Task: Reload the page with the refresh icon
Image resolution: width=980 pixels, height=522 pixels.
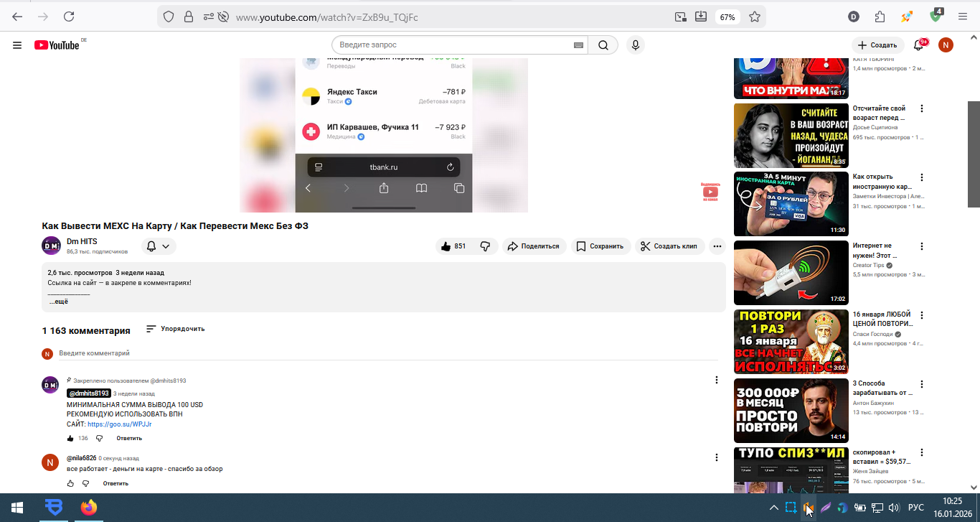Action: click(x=69, y=17)
